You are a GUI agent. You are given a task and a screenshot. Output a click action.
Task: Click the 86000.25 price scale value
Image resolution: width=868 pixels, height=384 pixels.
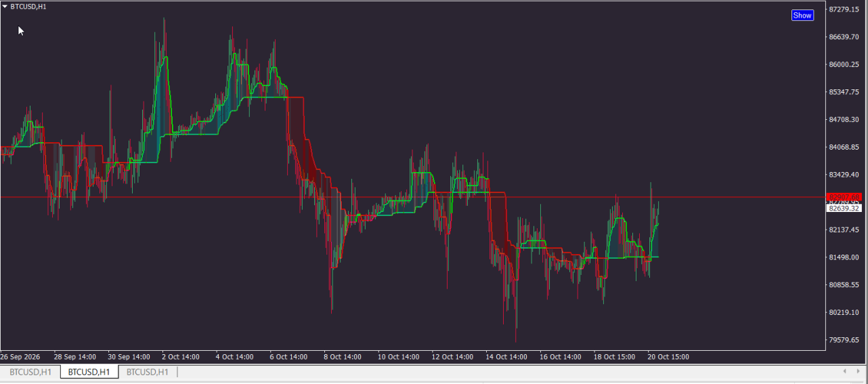coord(844,64)
